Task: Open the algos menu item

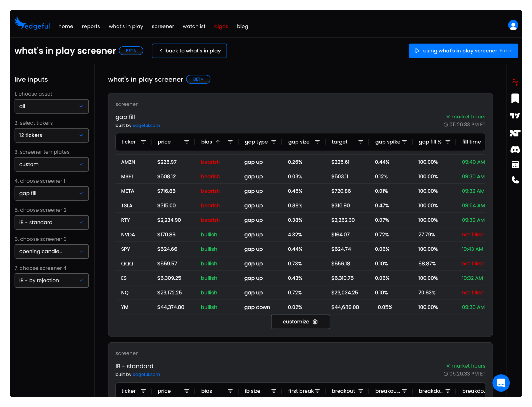Action: click(x=221, y=26)
